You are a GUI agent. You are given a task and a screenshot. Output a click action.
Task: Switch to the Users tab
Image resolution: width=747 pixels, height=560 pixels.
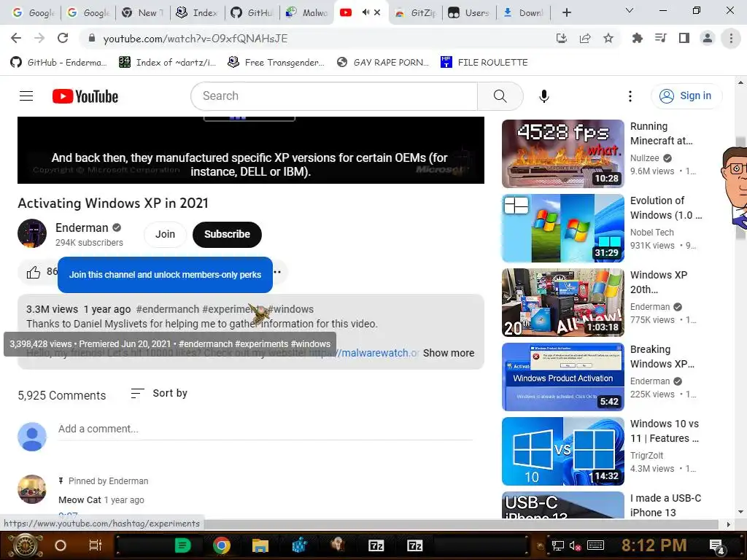(469, 12)
